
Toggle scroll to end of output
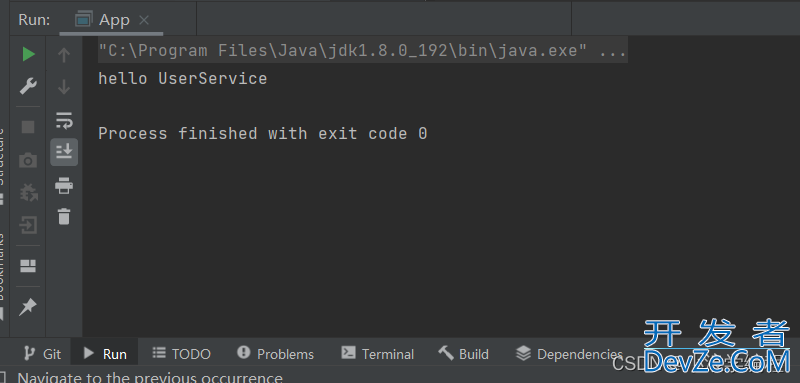64,151
